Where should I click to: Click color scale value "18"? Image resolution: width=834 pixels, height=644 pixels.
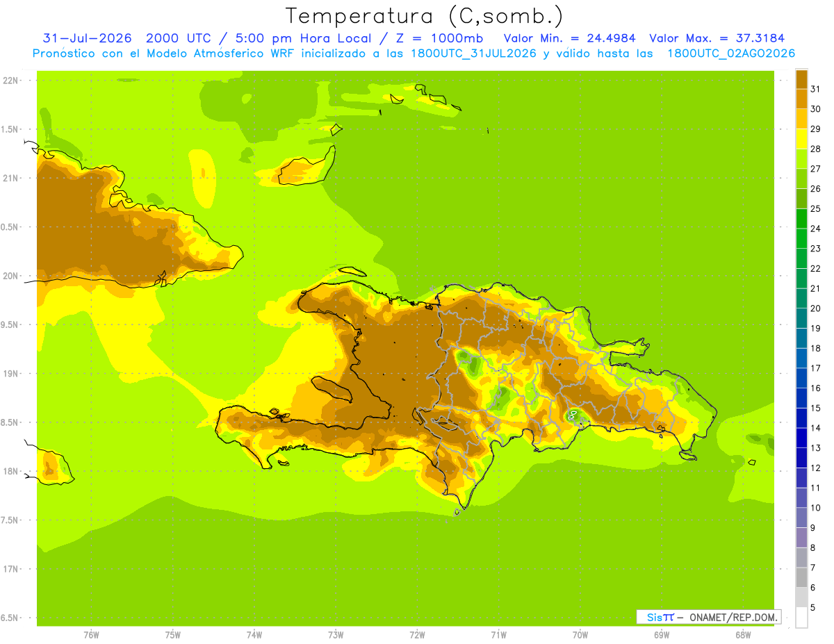point(816,348)
